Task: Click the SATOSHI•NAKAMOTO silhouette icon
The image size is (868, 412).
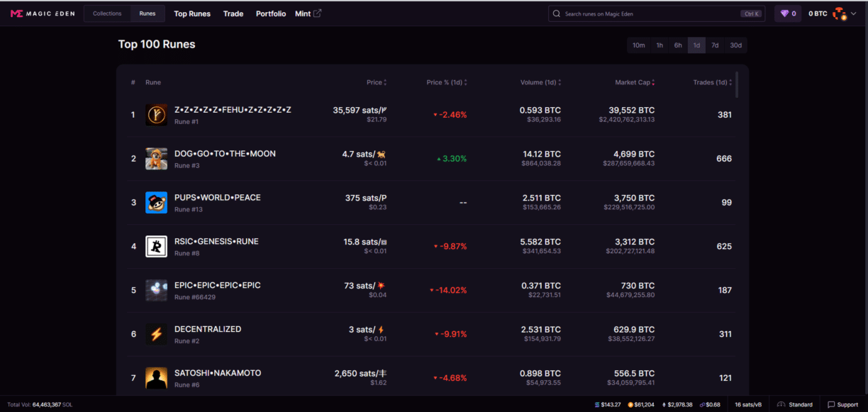Action: (156, 378)
